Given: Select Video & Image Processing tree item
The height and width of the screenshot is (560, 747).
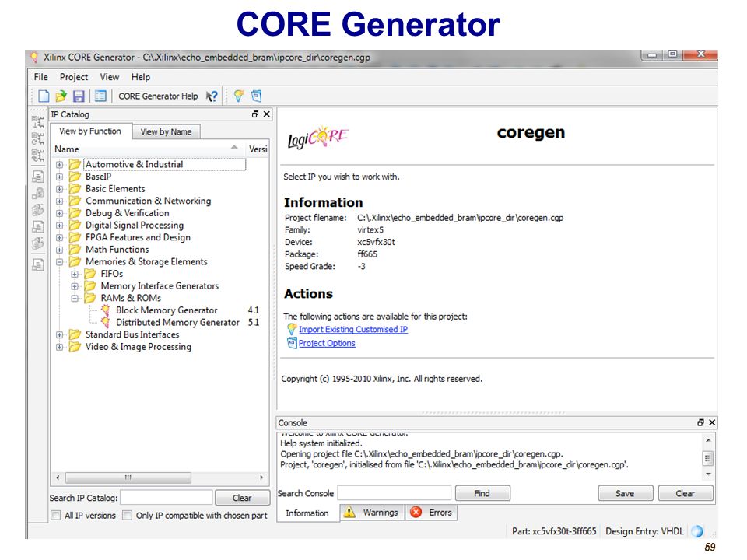Looking at the screenshot, I should pyautogui.click(x=139, y=347).
